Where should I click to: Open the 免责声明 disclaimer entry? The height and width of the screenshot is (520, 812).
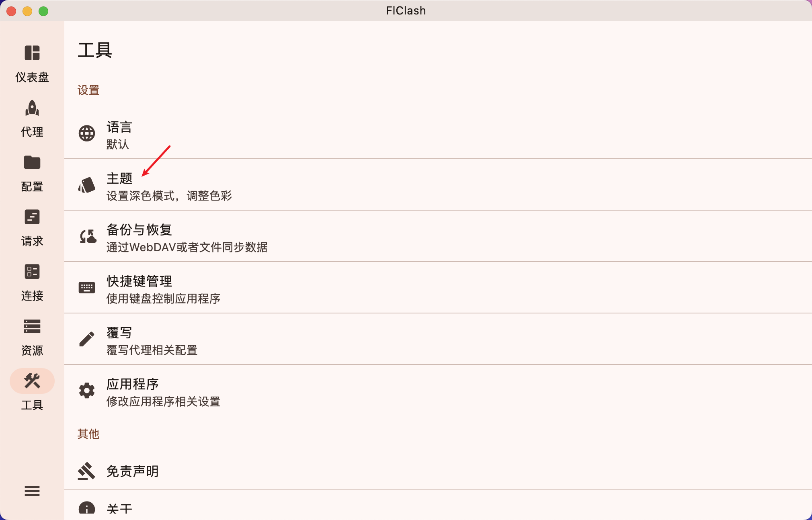click(438, 471)
